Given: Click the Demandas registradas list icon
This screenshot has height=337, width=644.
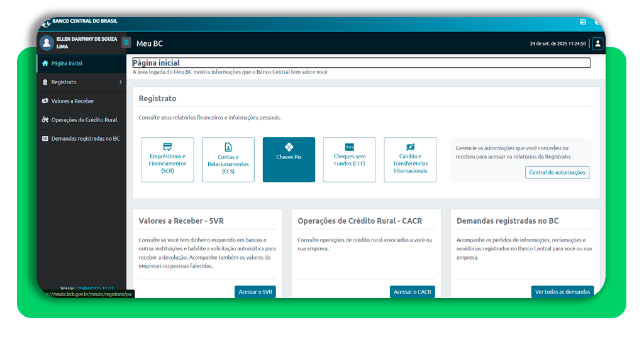Looking at the screenshot, I should pos(45,138).
